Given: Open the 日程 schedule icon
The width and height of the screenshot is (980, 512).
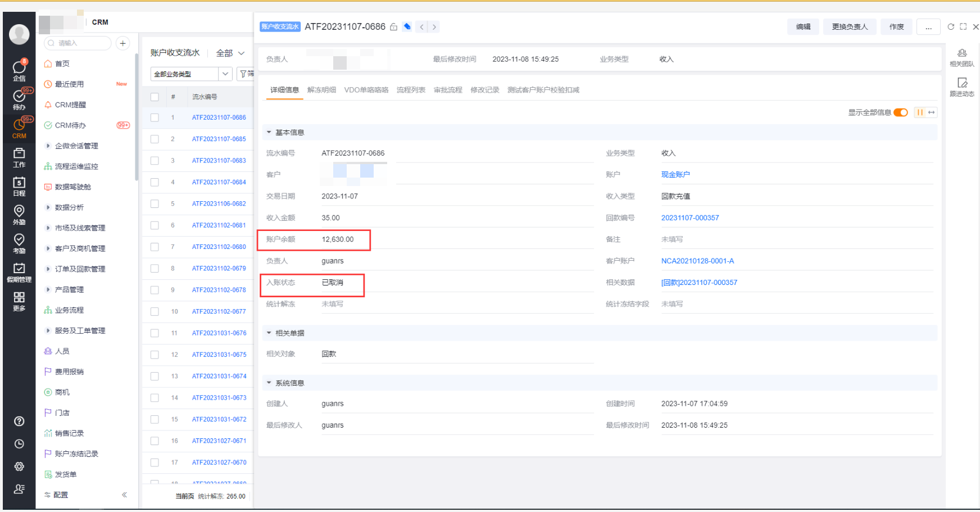Looking at the screenshot, I should coord(19,186).
